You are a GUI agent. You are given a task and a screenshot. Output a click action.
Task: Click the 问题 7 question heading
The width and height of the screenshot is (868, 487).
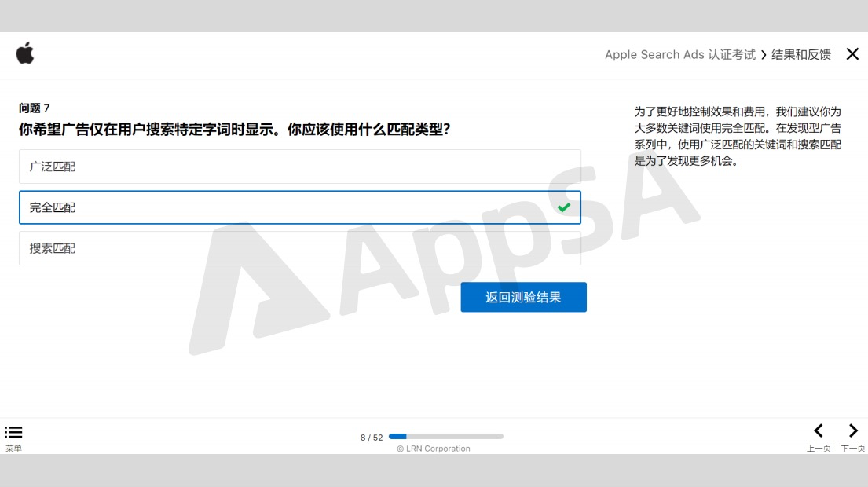(x=35, y=108)
